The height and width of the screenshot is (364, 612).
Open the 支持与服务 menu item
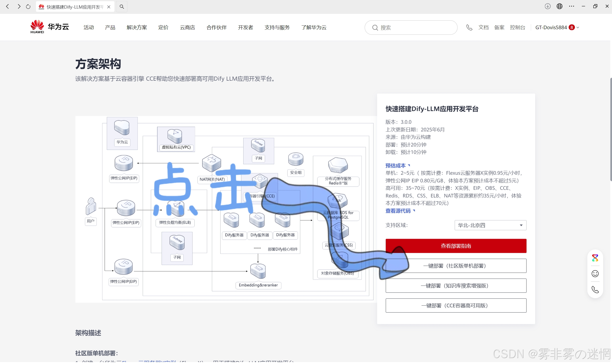click(277, 28)
